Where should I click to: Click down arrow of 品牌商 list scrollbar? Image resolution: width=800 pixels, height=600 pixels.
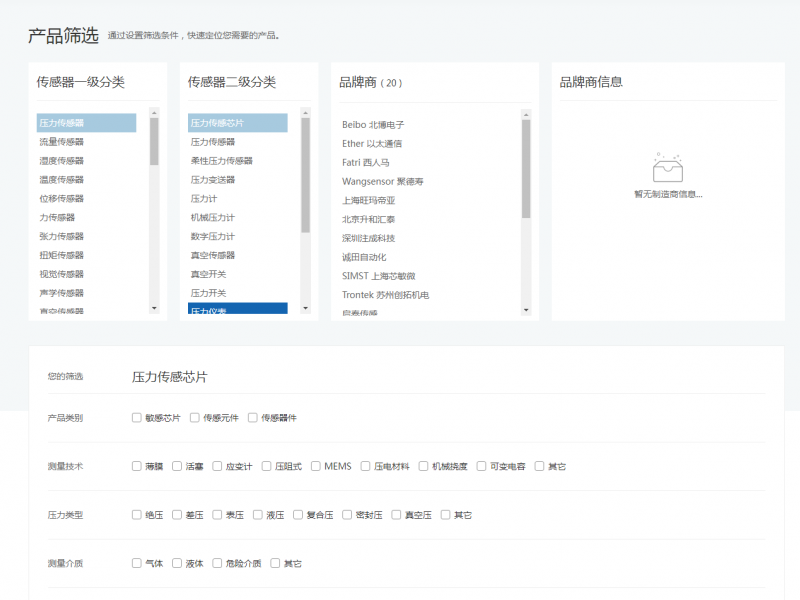(x=526, y=309)
